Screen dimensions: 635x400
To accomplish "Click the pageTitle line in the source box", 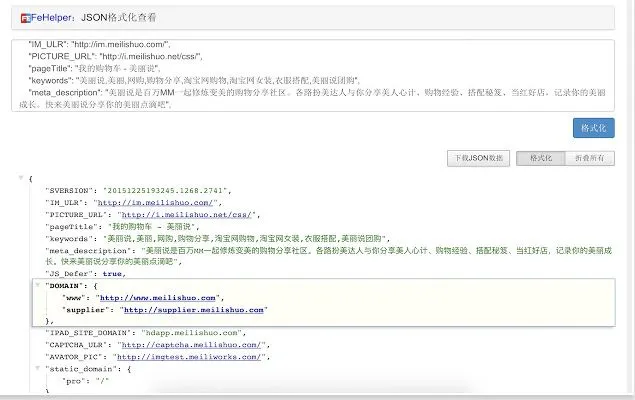I will pos(94,68).
